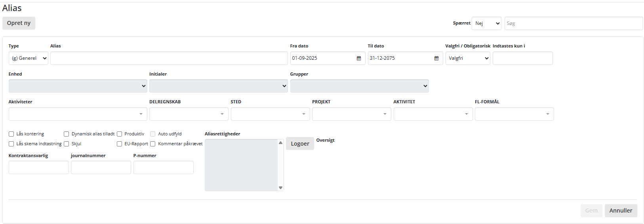The height and width of the screenshot is (224, 644).
Task: Tick the Dynamisk alias tilladt checkbox
Action: tap(67, 134)
